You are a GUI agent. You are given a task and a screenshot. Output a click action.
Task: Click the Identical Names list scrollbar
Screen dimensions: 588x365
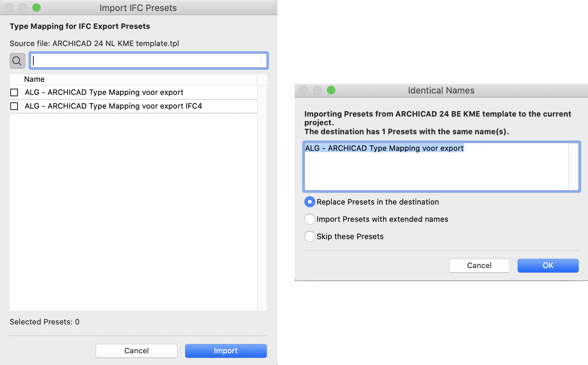pyautogui.click(x=573, y=166)
